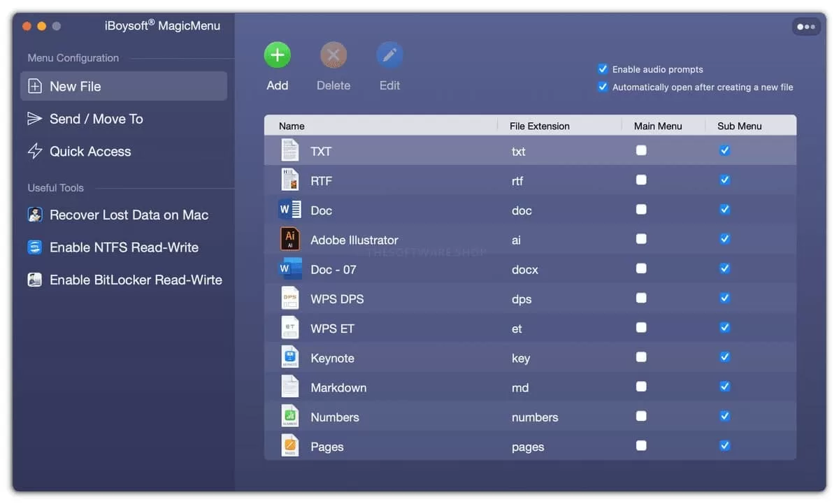839x504 pixels.
Task: Uncheck Sub Menu box for Keynote
Action: tap(724, 357)
